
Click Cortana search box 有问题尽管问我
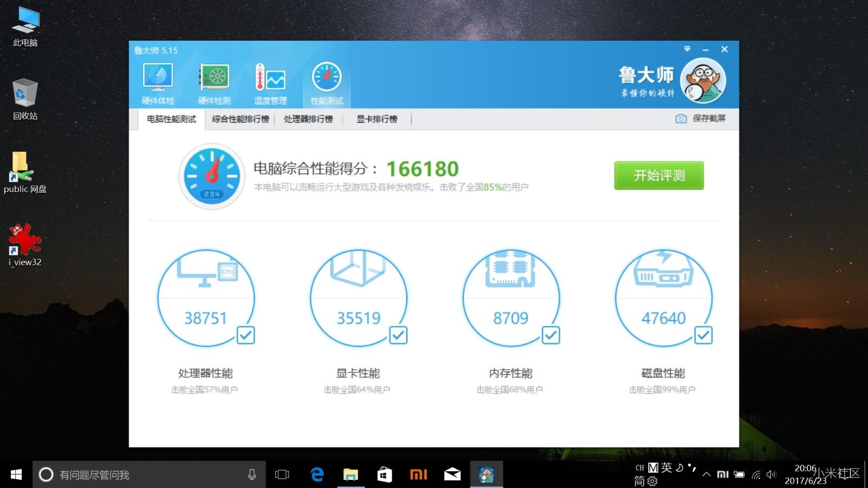coord(149,474)
